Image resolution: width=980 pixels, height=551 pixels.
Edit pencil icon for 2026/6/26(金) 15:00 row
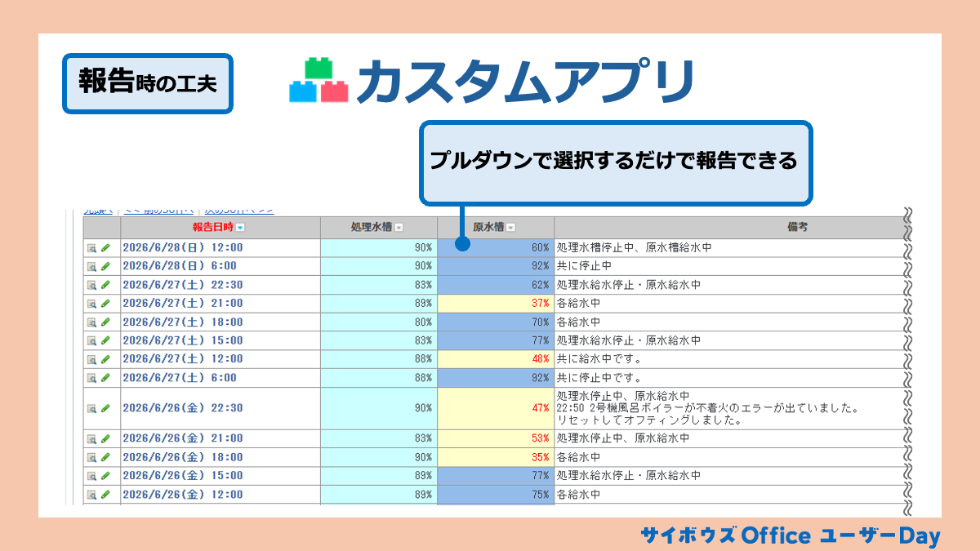tap(105, 476)
